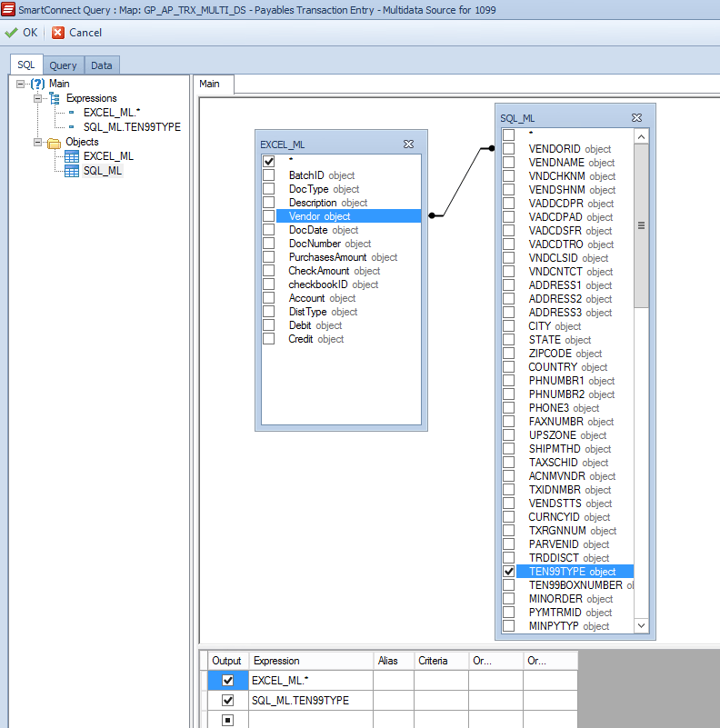The width and height of the screenshot is (720, 728).
Task: Toggle the Output checkbox in the empty grid row
Action: [227, 720]
